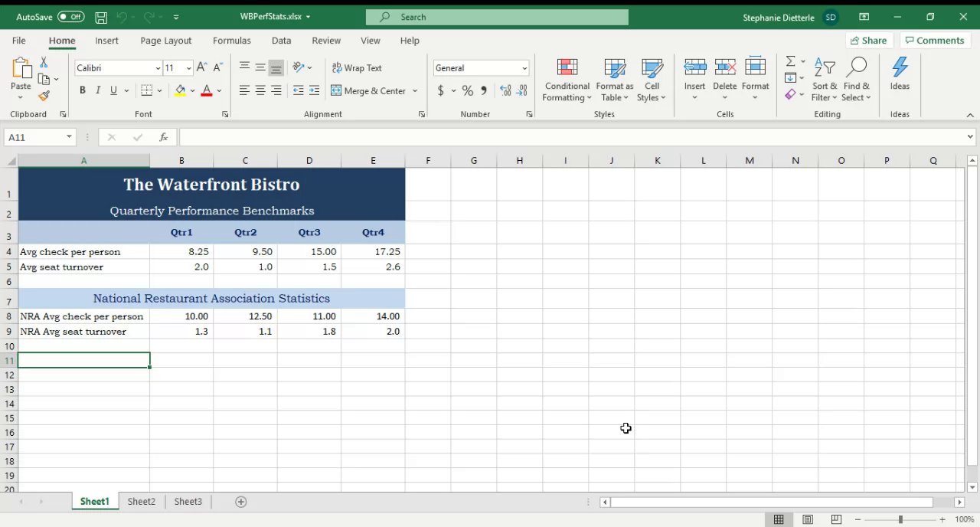Click the Undo arrow icon
Image resolution: width=980 pixels, height=527 pixels.
(x=122, y=17)
